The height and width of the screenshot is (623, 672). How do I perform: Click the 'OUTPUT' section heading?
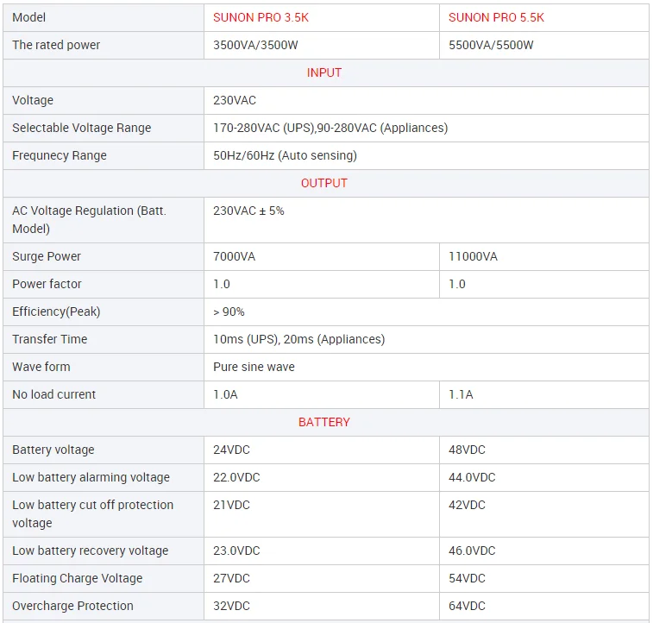(x=324, y=183)
